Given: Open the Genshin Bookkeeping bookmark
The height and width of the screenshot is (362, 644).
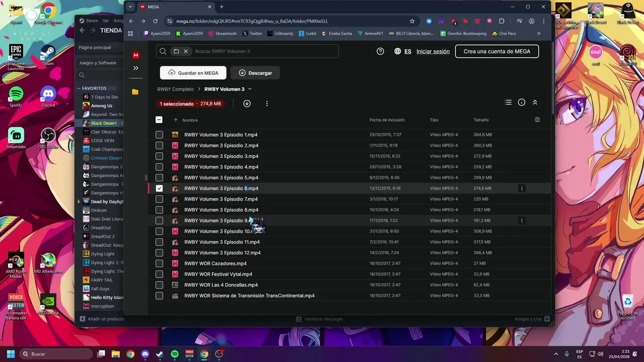Looking at the screenshot, I should pyautogui.click(x=463, y=34).
